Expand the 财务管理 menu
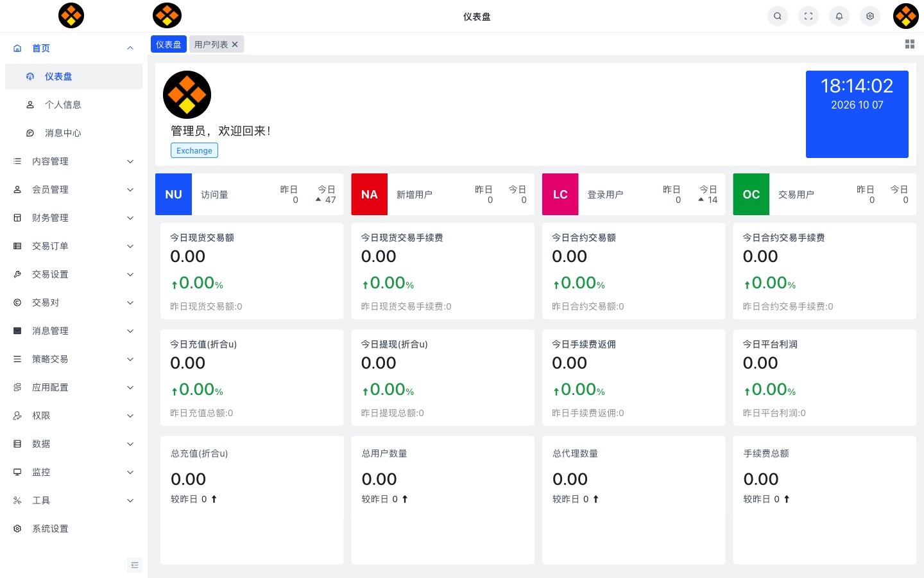 [74, 218]
